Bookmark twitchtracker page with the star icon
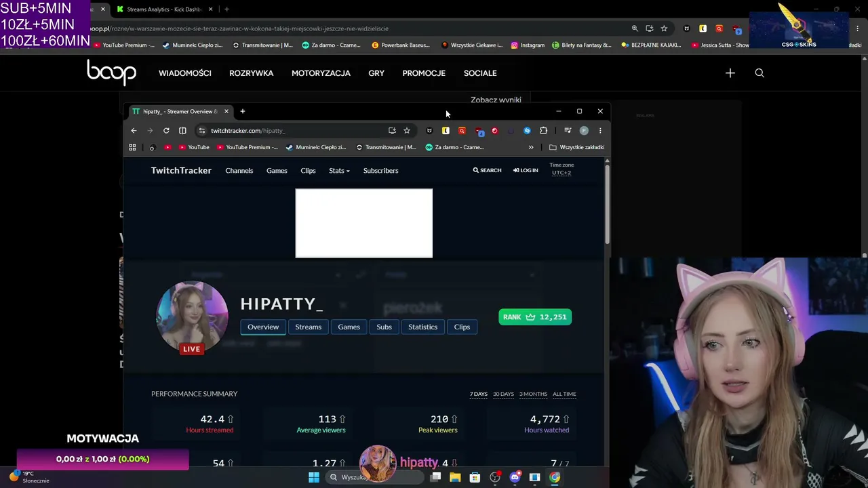The height and width of the screenshot is (488, 868). pyautogui.click(x=407, y=131)
